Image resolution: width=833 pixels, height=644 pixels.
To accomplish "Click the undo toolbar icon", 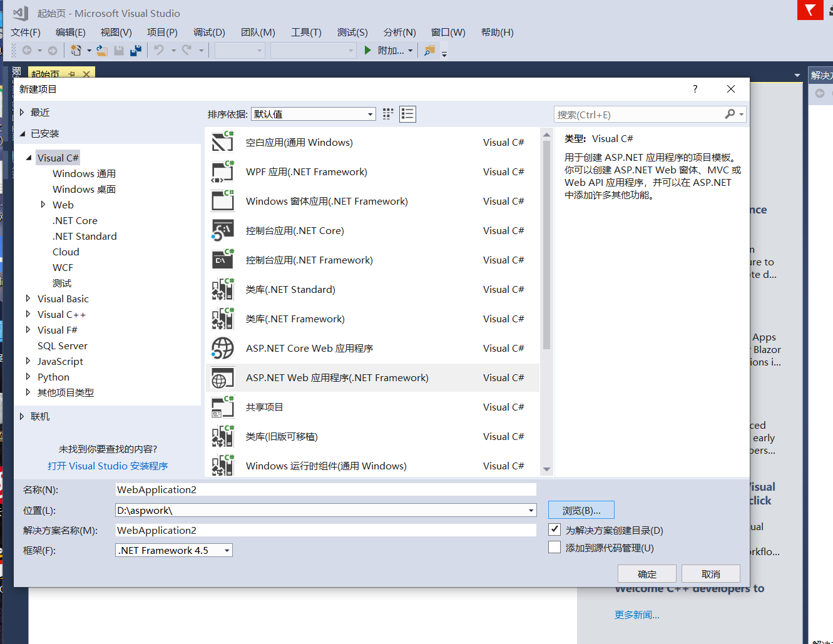I will (x=159, y=50).
